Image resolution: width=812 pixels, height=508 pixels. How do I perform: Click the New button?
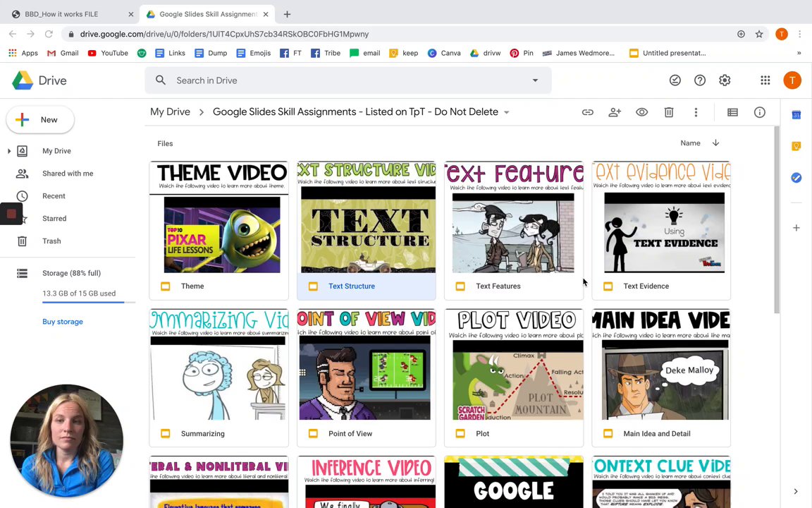[40, 120]
